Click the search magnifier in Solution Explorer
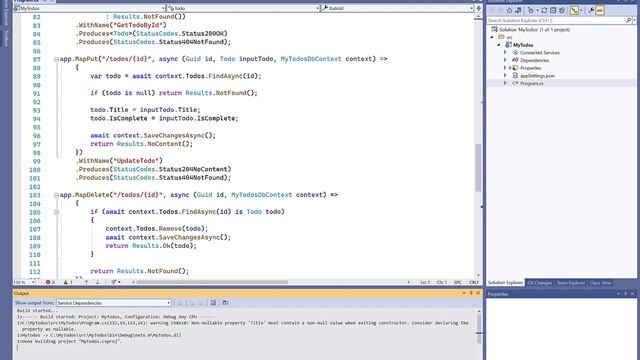The height and width of the screenshot is (360, 640). pyautogui.click(x=629, y=20)
